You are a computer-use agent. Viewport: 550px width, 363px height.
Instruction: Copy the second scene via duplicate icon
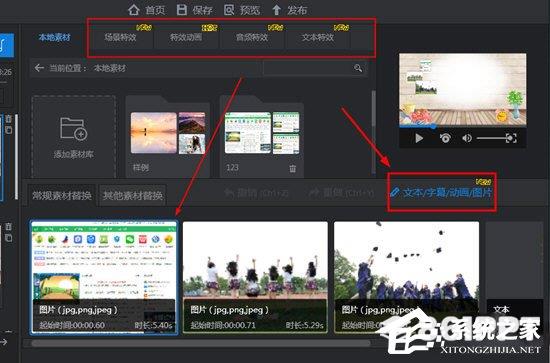(9, 238)
